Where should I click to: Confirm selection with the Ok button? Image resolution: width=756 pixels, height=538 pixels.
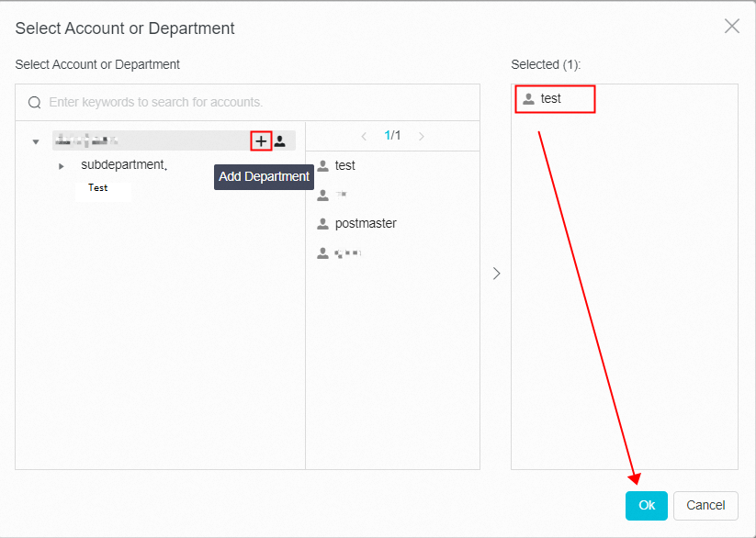[647, 505]
